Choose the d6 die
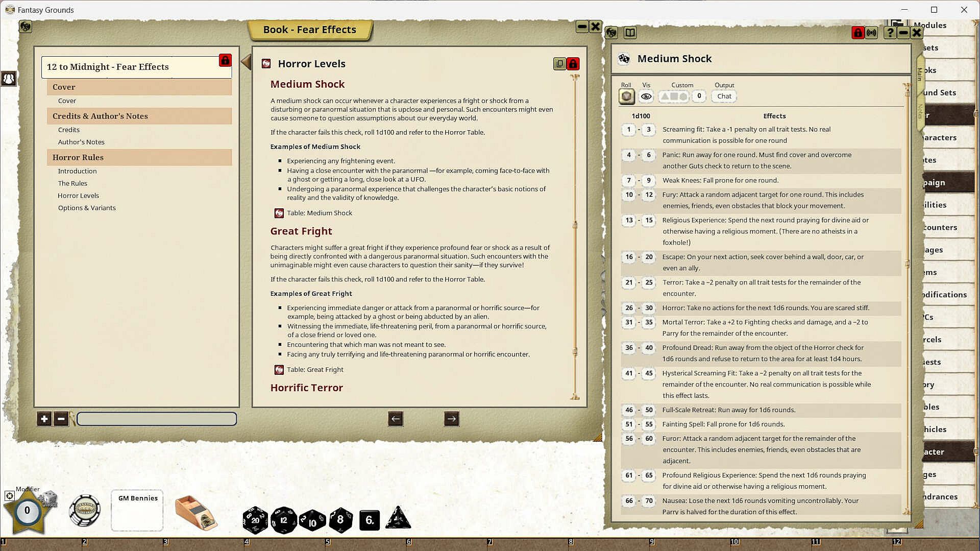The width and height of the screenshot is (980, 551). pyautogui.click(x=370, y=520)
